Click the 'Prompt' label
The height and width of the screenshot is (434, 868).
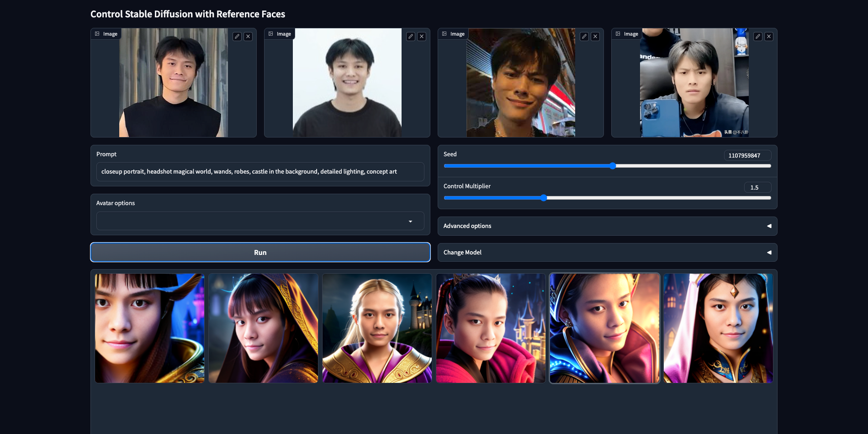[x=106, y=154]
